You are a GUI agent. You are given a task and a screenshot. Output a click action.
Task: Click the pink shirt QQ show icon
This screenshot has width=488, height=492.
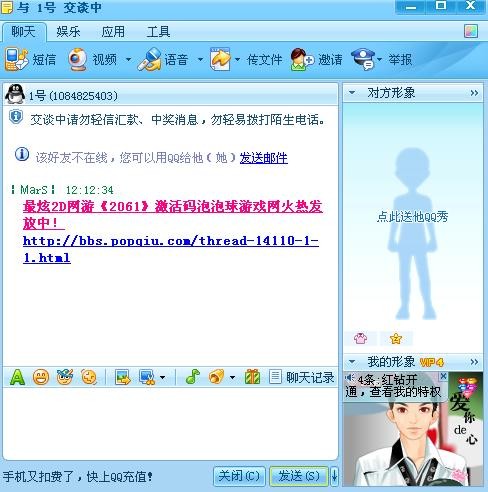(360, 339)
